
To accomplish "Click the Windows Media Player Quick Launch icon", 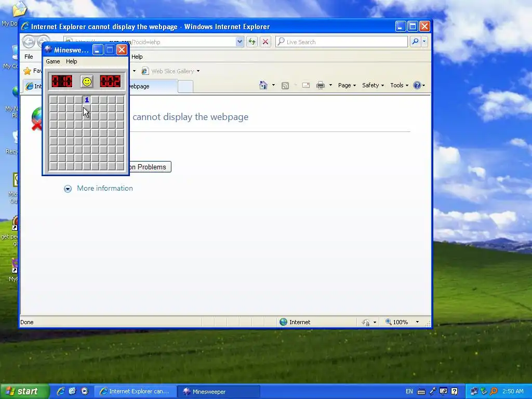I will (x=85, y=391).
